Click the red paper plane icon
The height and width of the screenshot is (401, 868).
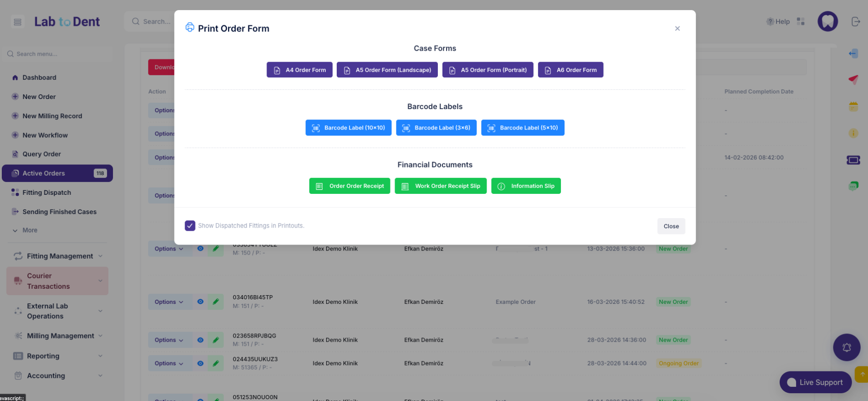click(853, 79)
